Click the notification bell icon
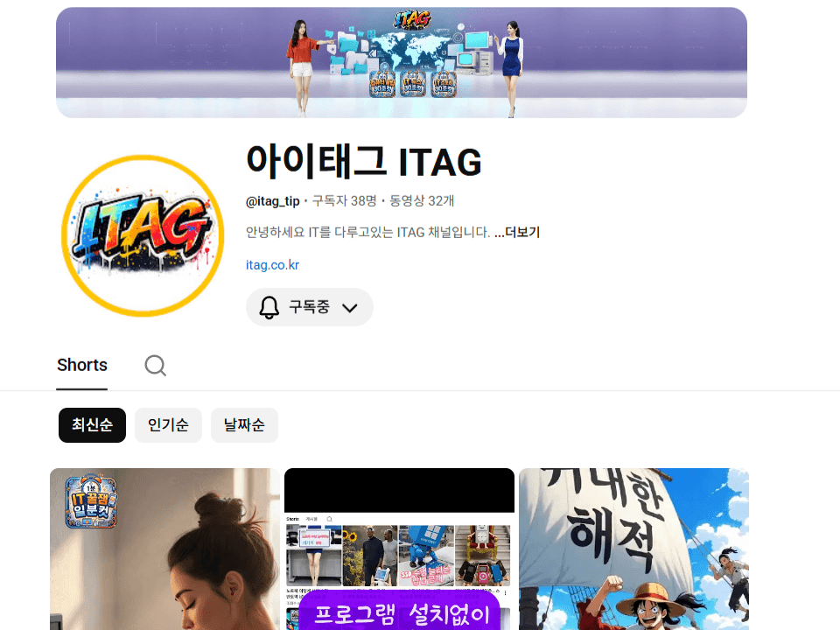 point(269,307)
